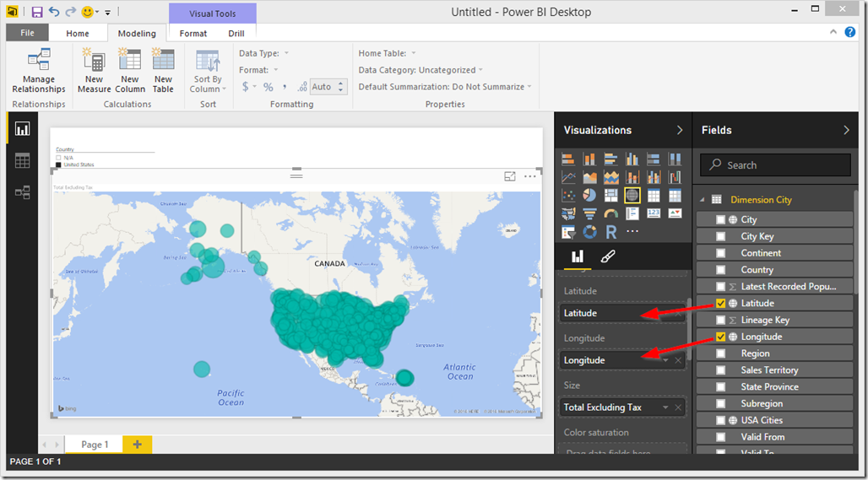Select the 100% Stacked column chart visualization
868x480 pixels.
(675, 159)
